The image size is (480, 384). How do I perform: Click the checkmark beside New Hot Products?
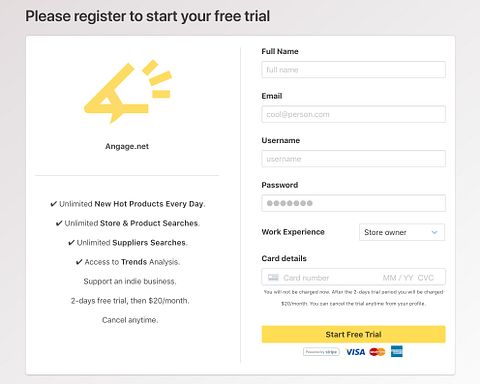(53, 204)
